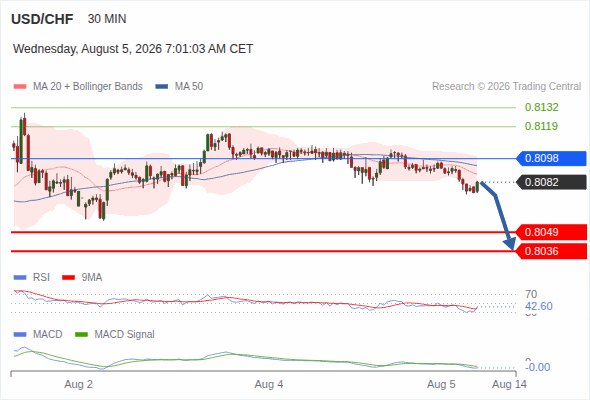Click the 9MA legend red swatch
Screen dimensions: 590x400
tap(68, 278)
